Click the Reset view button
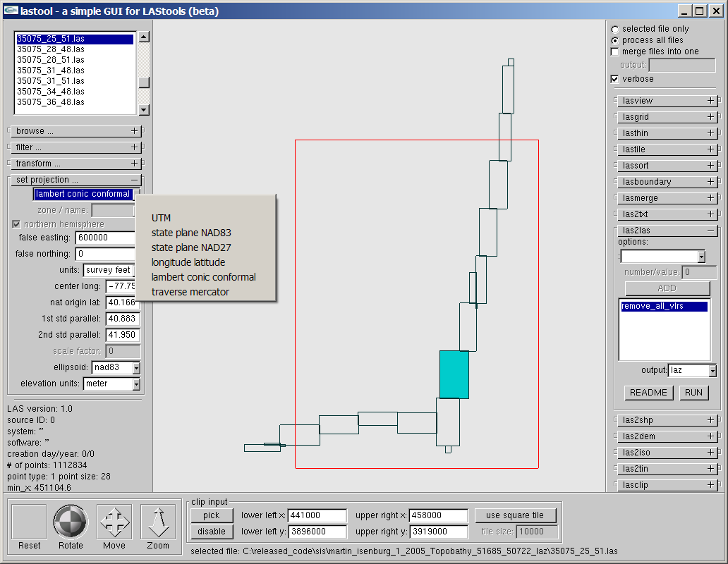Viewport: 728px width, 564px height. 29,522
